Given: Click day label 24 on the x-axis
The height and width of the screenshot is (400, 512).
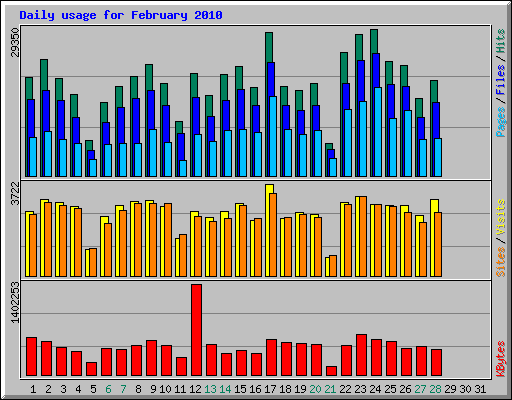Looking at the screenshot, I should coord(375,389).
